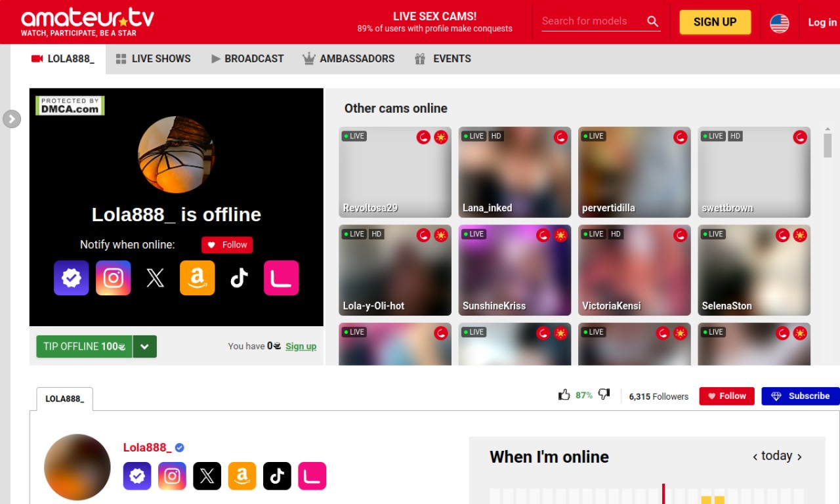
Task: Open SunshineKriss cam thumbnail
Action: (x=514, y=270)
